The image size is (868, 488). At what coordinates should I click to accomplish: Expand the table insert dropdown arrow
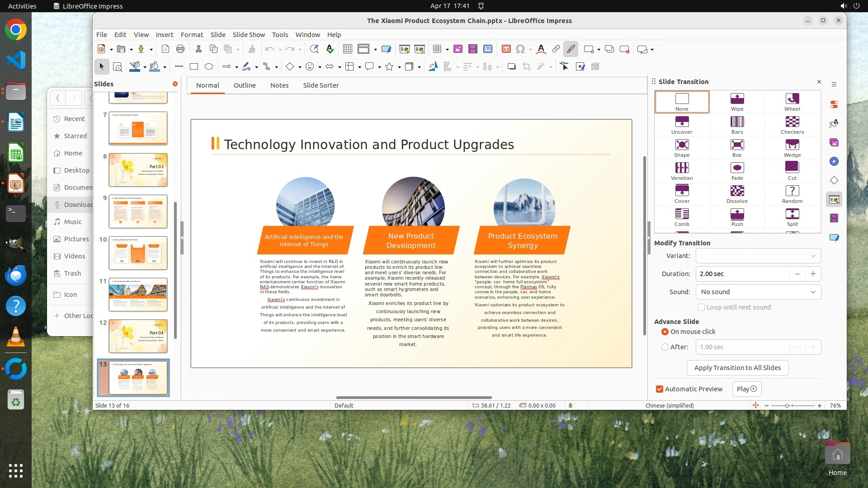pos(447,50)
